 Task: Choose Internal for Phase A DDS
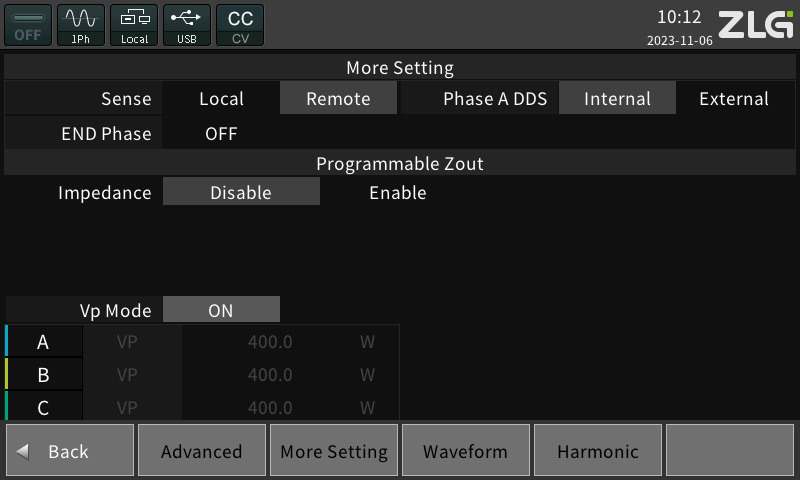(x=617, y=99)
